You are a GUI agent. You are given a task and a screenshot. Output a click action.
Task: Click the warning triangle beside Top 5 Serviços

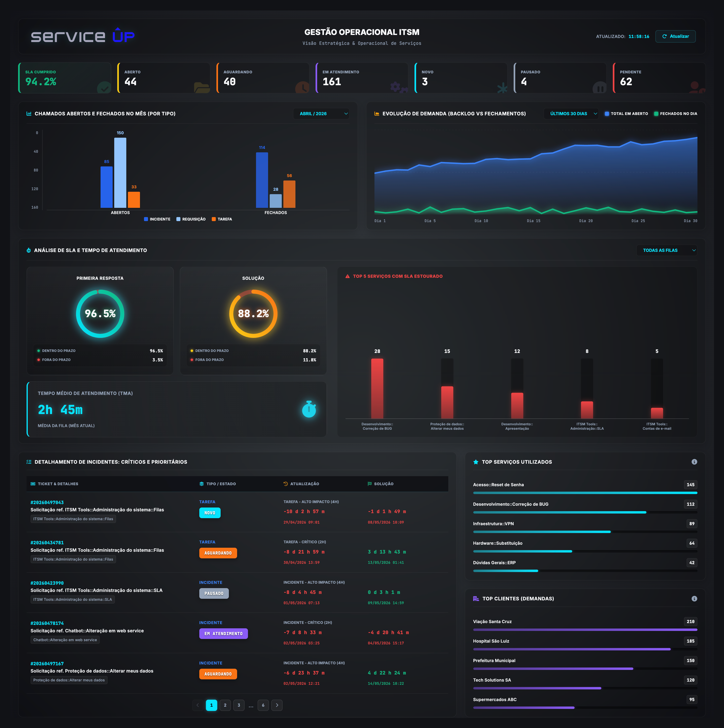(348, 277)
